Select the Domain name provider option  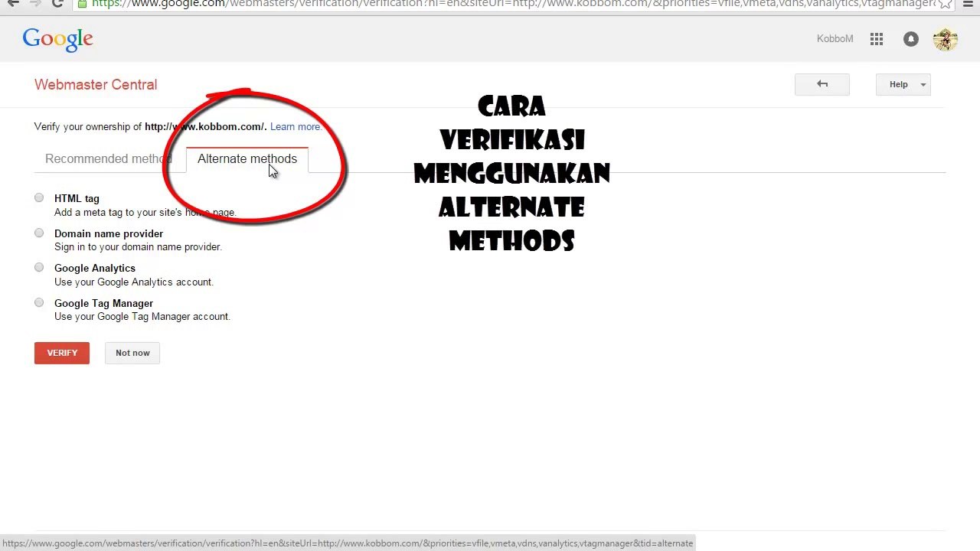39,233
